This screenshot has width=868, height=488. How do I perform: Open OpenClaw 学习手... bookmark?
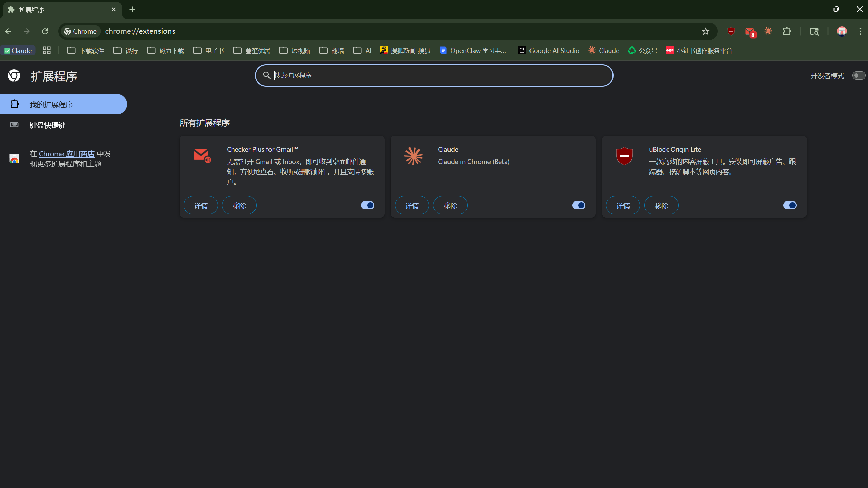(x=473, y=51)
